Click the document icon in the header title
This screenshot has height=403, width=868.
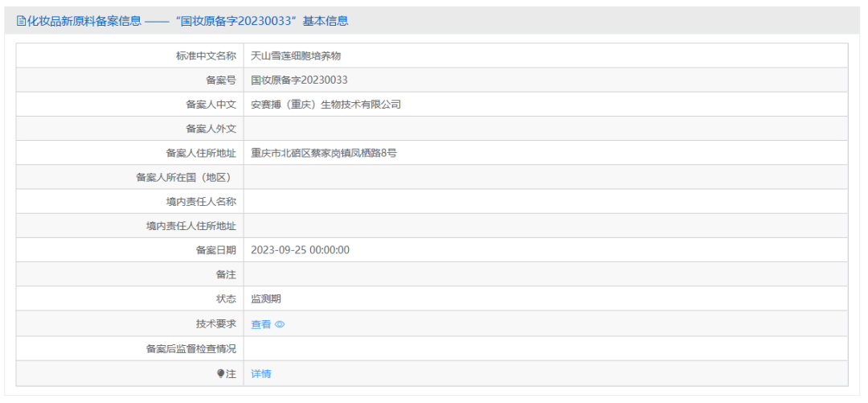[21, 21]
